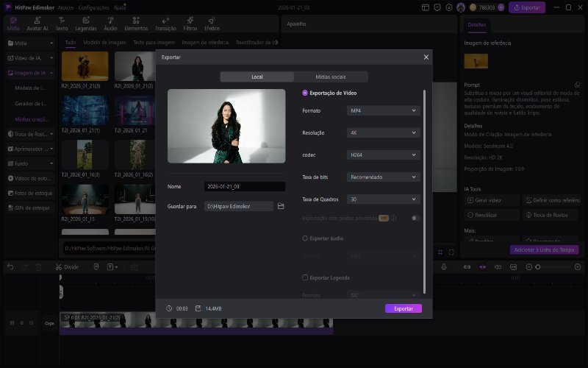588x368 pixels.
Task: Open the Arquivo menu
Action: pyautogui.click(x=65, y=7)
